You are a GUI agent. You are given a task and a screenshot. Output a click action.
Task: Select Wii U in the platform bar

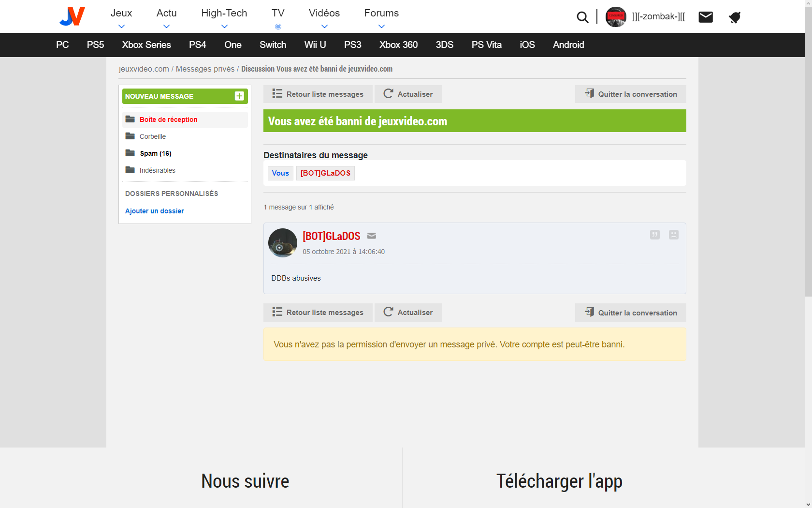315,45
